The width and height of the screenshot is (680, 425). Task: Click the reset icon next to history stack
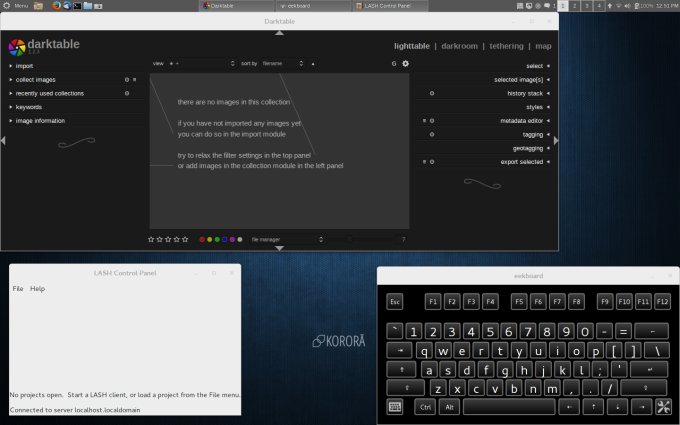[x=431, y=93]
